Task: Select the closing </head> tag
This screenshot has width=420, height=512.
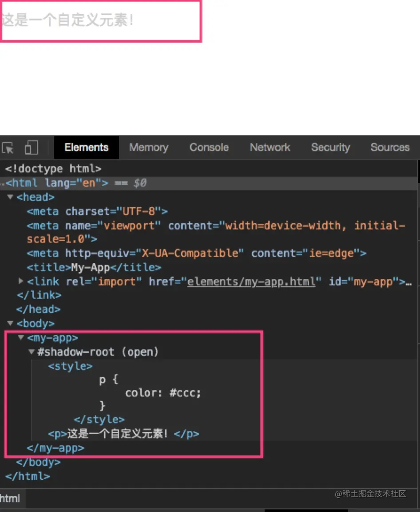Action: 38,309
